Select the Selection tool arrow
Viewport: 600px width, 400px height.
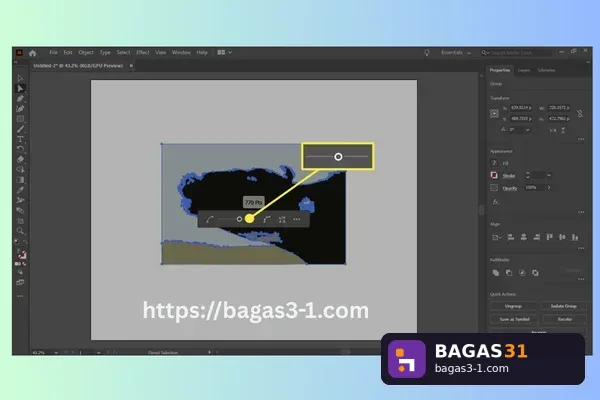pyautogui.click(x=20, y=78)
